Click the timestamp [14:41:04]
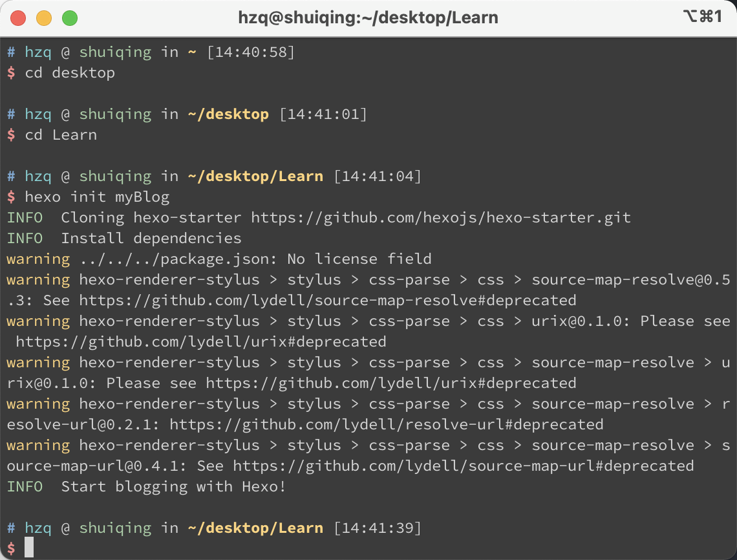 click(x=378, y=177)
